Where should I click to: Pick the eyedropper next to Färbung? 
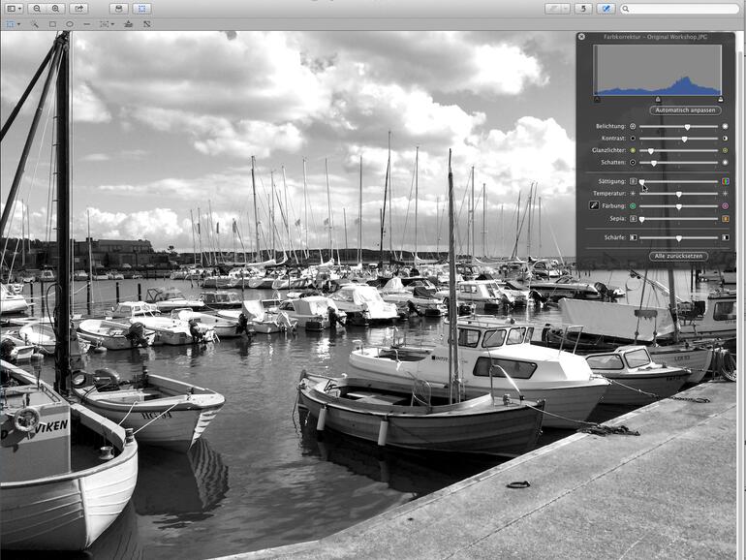[594, 206]
